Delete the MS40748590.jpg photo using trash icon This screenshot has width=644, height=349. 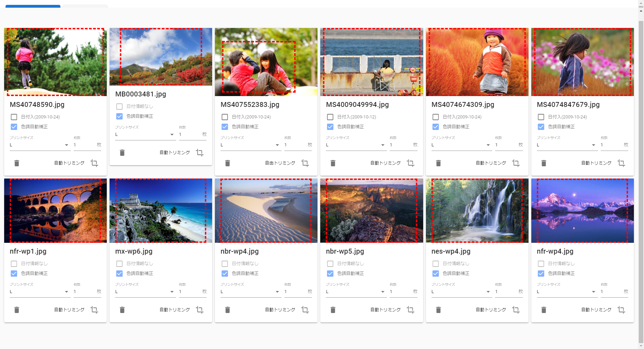(17, 163)
